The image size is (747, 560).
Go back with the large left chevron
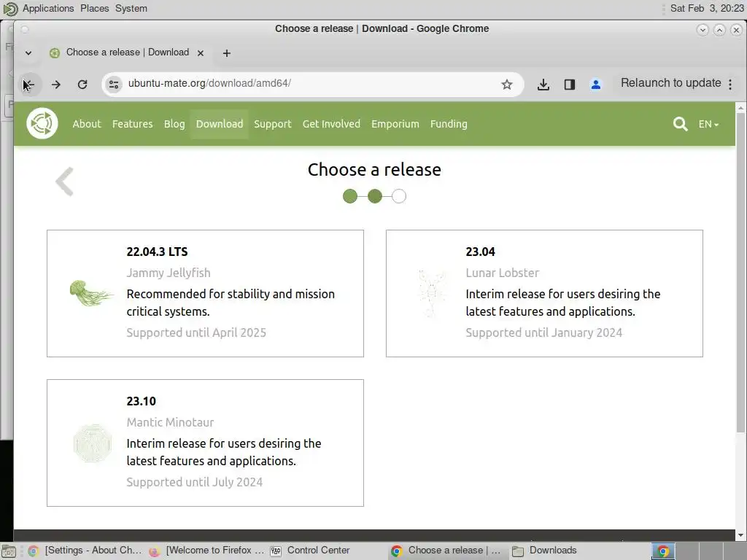pyautogui.click(x=64, y=182)
